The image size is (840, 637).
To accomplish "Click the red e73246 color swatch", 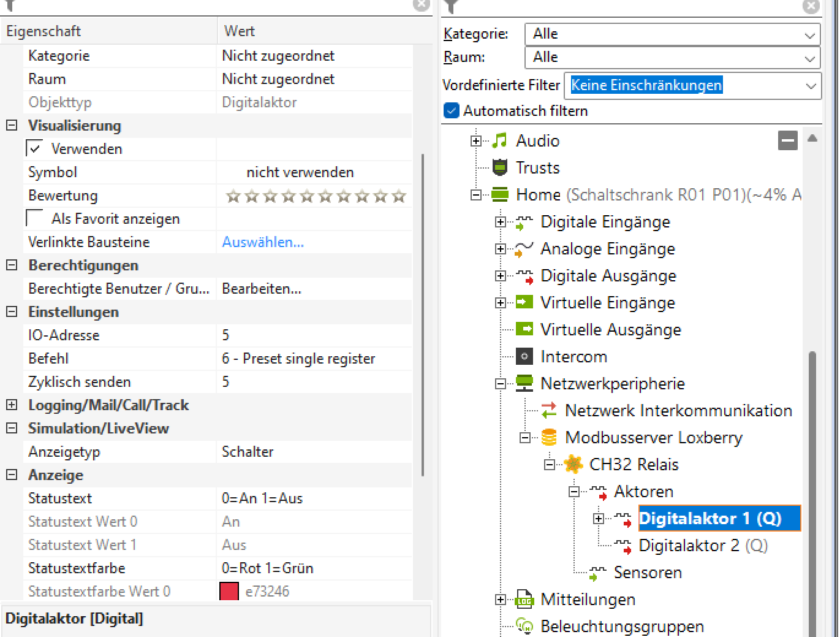I will (x=229, y=592).
